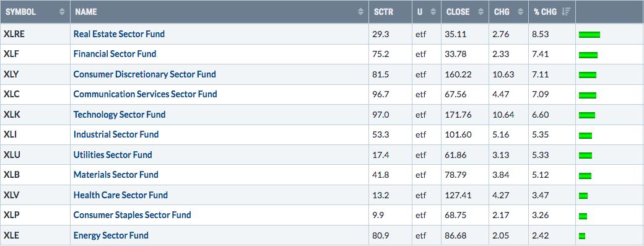Viewport: 644px width, 246px height.
Task: Click the green bar for XLRE
Action: pos(590,35)
